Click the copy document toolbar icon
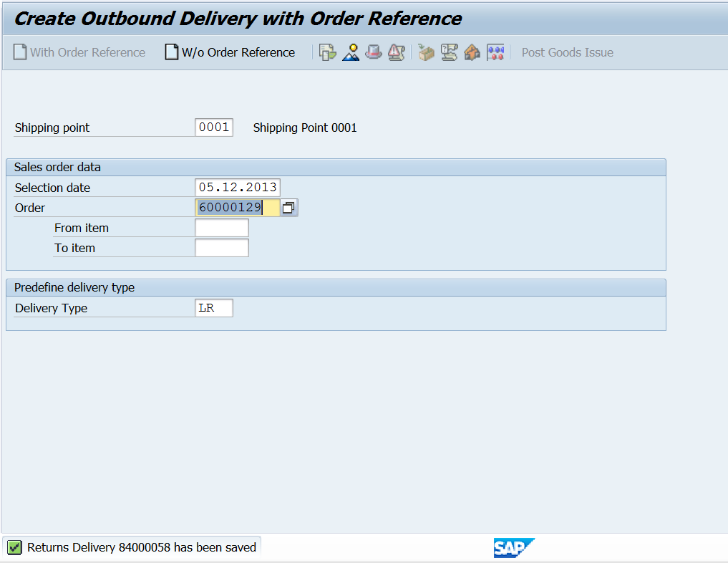This screenshot has height=563, width=728. point(327,52)
